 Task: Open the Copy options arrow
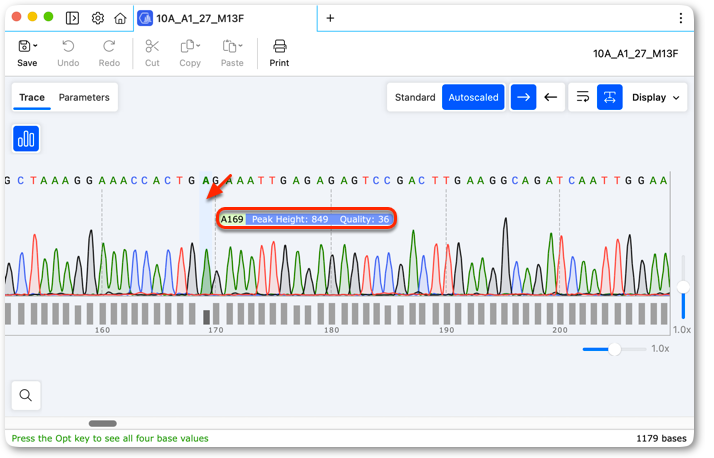click(198, 46)
